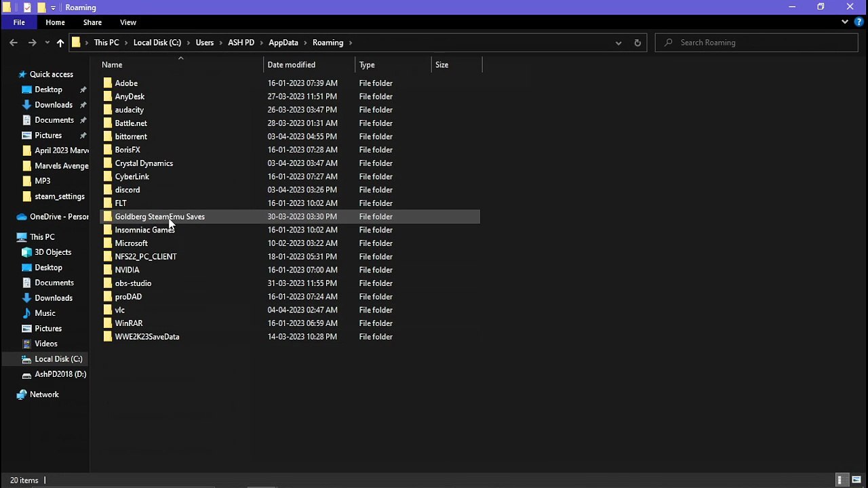Select the AnyDesk folder icon
The height and width of the screenshot is (488, 868).
108,96
